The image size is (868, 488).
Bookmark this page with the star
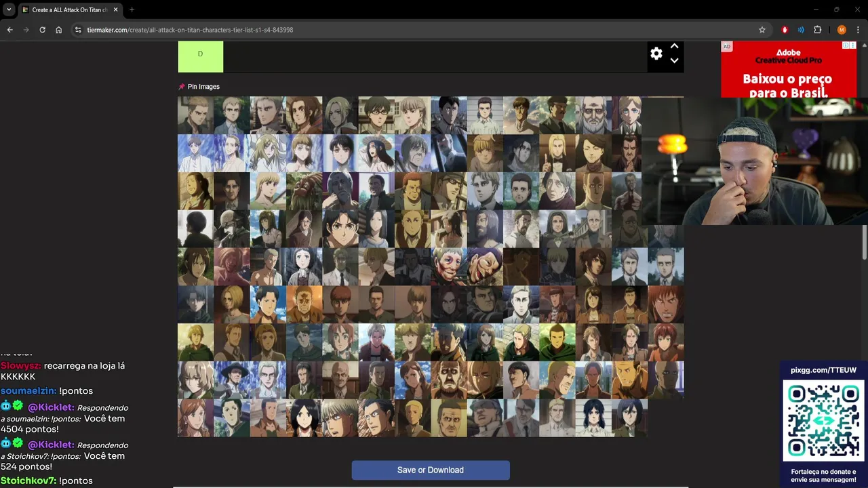(x=762, y=30)
